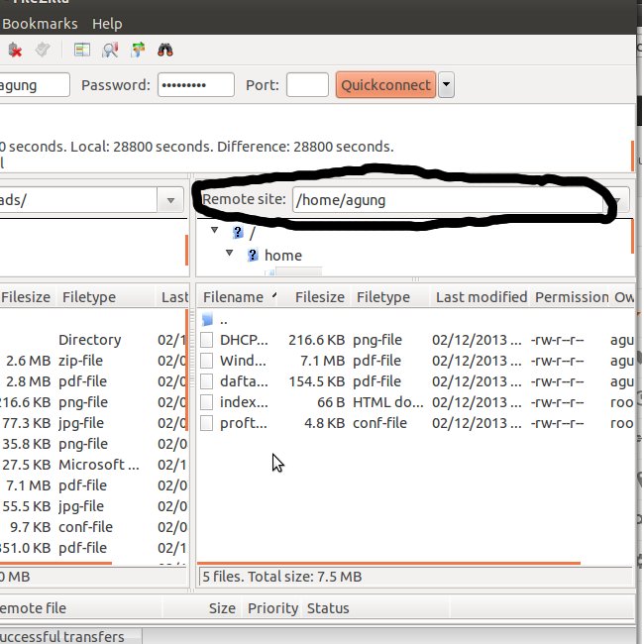The height and width of the screenshot is (644, 644).
Task: Click the 'HTML do...' filetype cell
Action: pyautogui.click(x=387, y=402)
